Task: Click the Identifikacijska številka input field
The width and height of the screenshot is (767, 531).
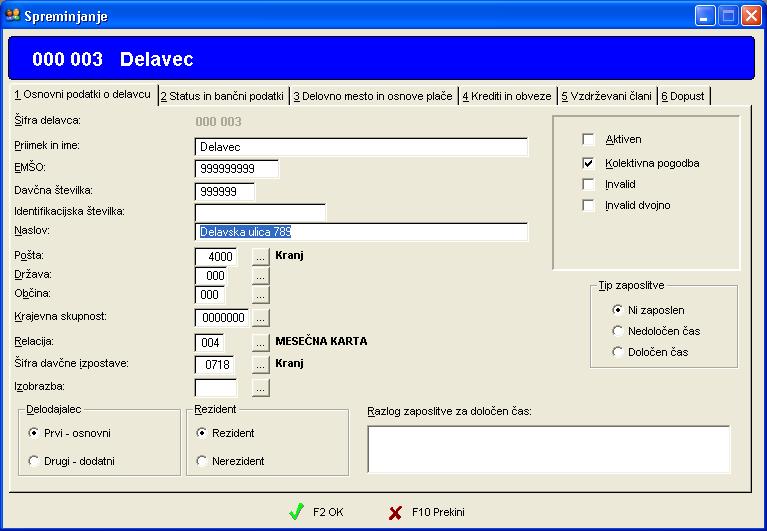Action: tap(260, 212)
